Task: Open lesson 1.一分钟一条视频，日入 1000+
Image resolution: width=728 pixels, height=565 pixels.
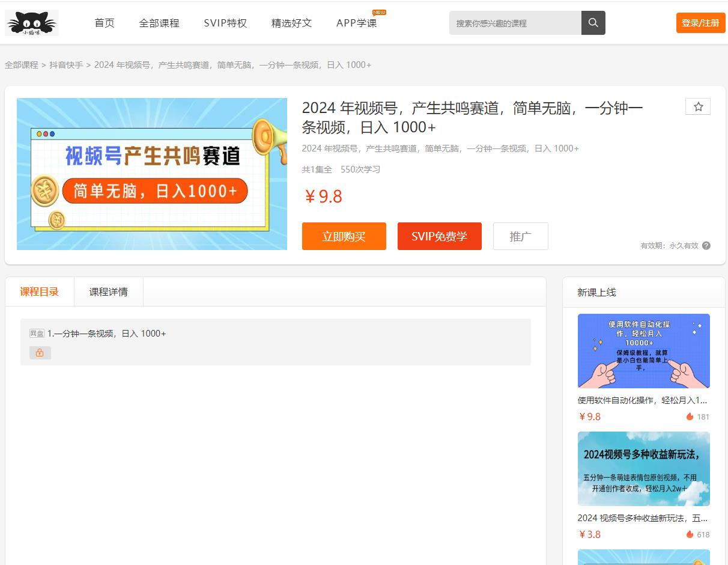Action: click(107, 333)
